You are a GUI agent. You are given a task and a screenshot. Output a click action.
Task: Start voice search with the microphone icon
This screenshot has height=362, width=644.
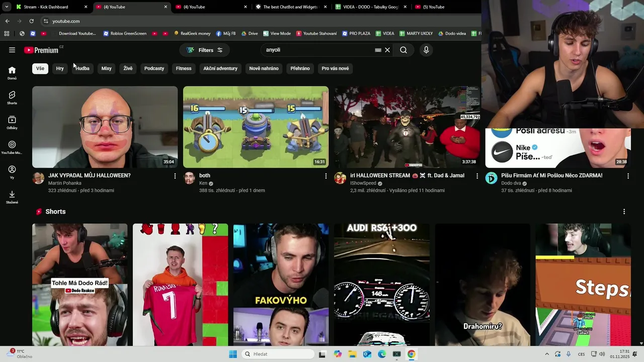(426, 50)
